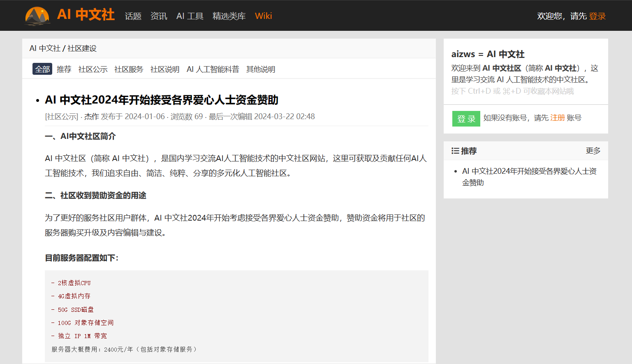Switch to the 其他说明 tab
This screenshot has height=364, width=632.
click(x=261, y=69)
